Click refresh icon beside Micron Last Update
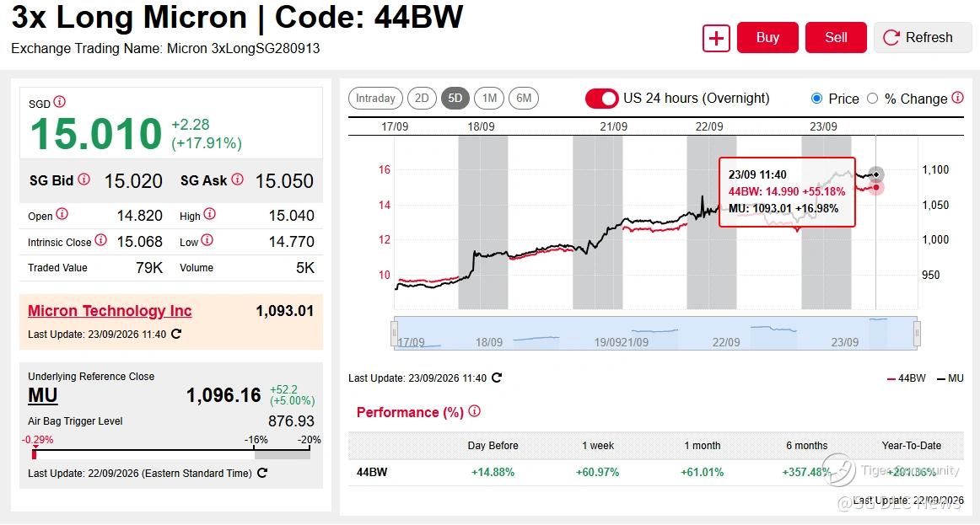The height and width of the screenshot is (525, 980). click(x=176, y=334)
